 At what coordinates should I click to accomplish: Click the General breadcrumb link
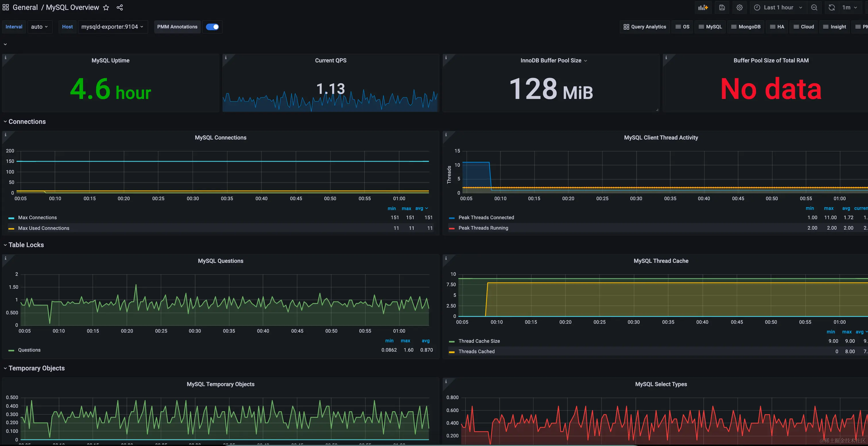click(x=25, y=7)
